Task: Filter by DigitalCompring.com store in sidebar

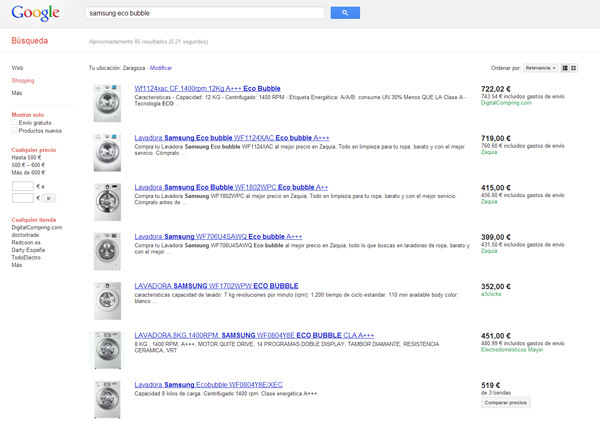Action: [x=37, y=227]
